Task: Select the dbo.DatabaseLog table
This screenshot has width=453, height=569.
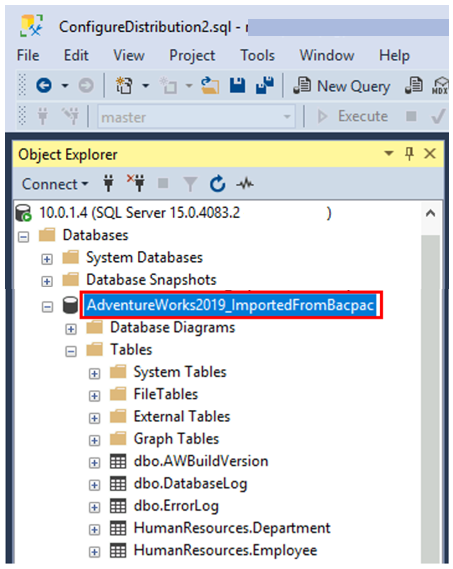Action: tap(190, 483)
